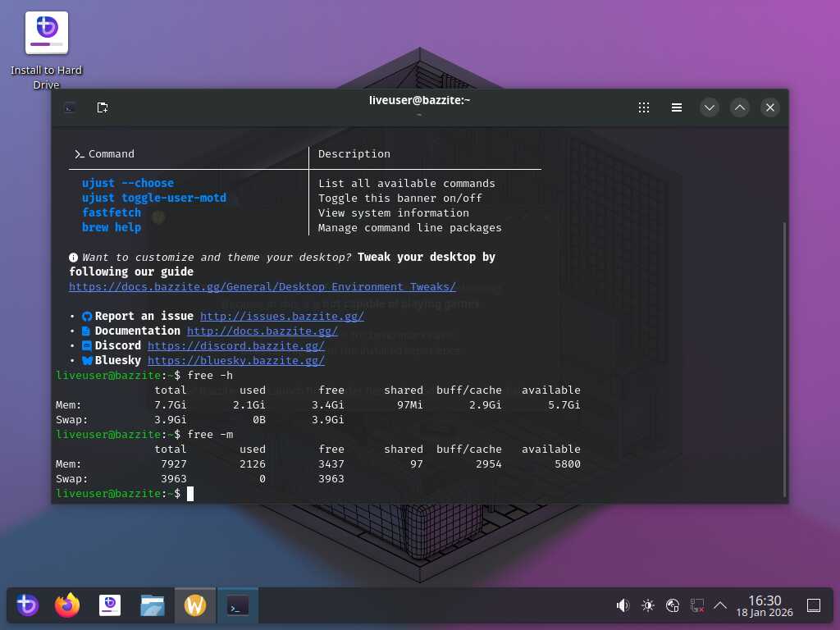The image size is (840, 630).
Task: Open the file manager in the taskbar
Action: point(153,606)
